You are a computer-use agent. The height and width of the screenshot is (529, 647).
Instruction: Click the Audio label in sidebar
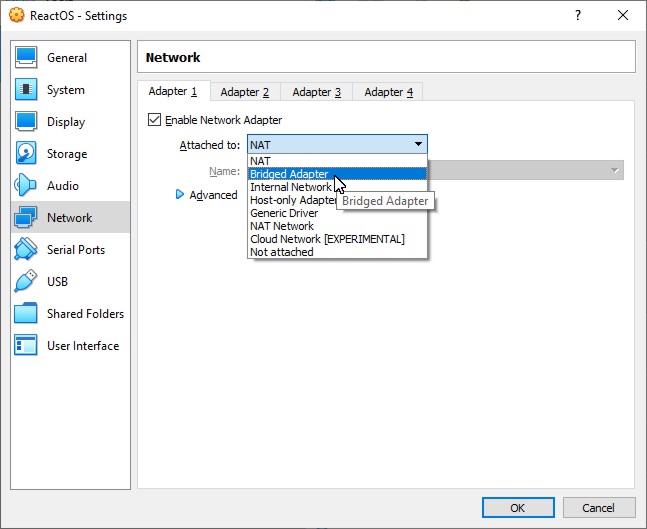[63, 185]
